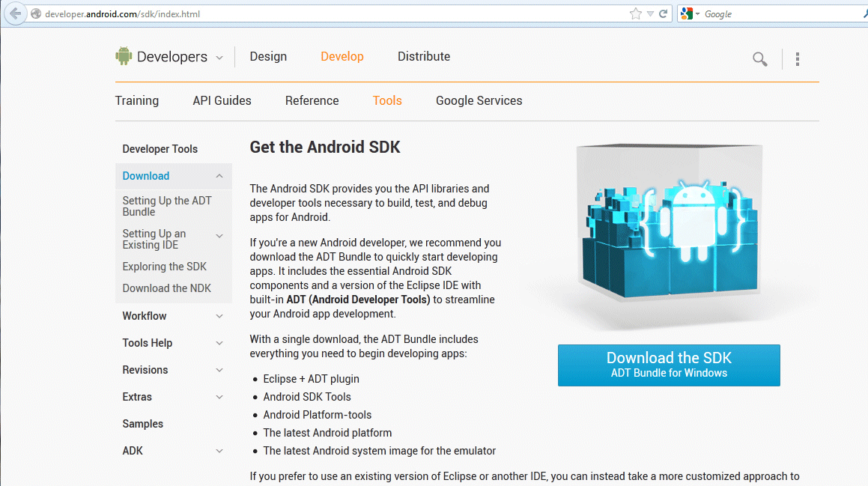Click the bold ADT (Android Developer Tools) text
This screenshot has width=868, height=486.
[x=358, y=300]
